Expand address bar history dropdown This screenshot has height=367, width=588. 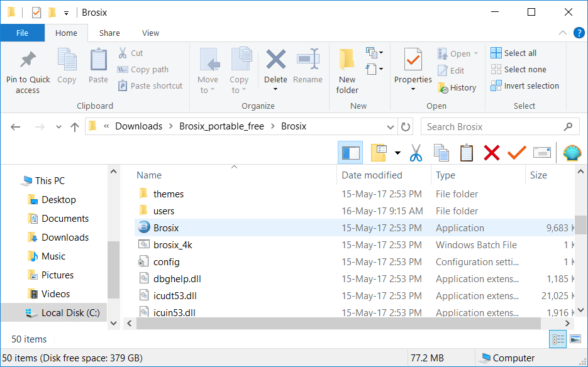(390, 127)
